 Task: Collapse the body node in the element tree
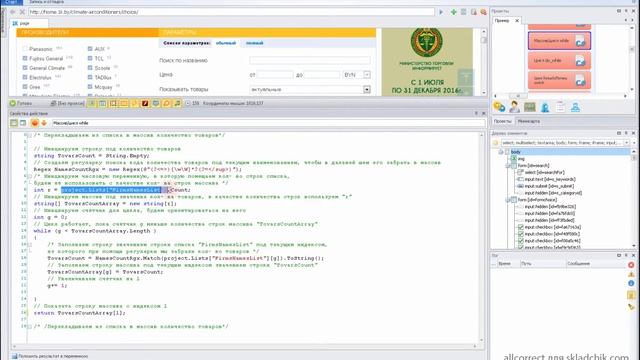[x=501, y=152]
